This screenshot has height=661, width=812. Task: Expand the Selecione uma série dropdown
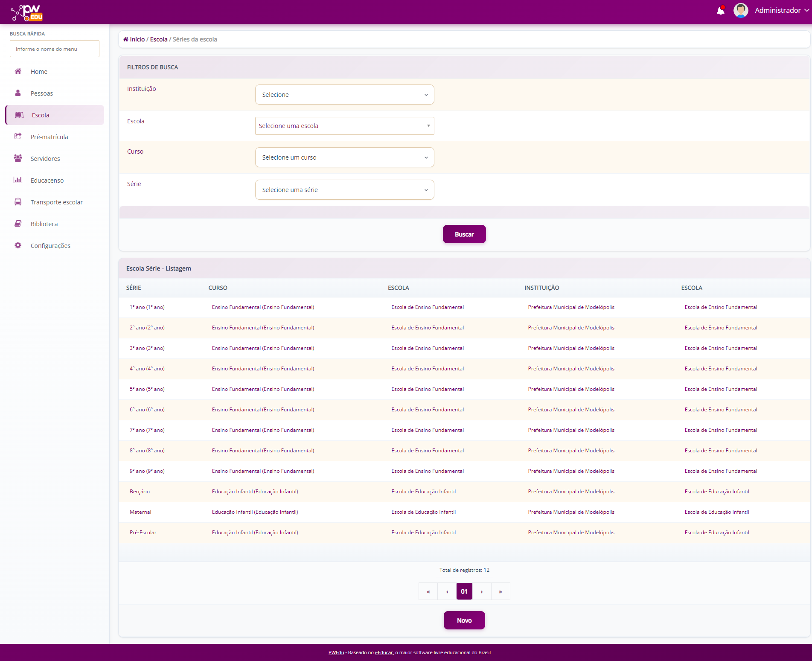[344, 190]
